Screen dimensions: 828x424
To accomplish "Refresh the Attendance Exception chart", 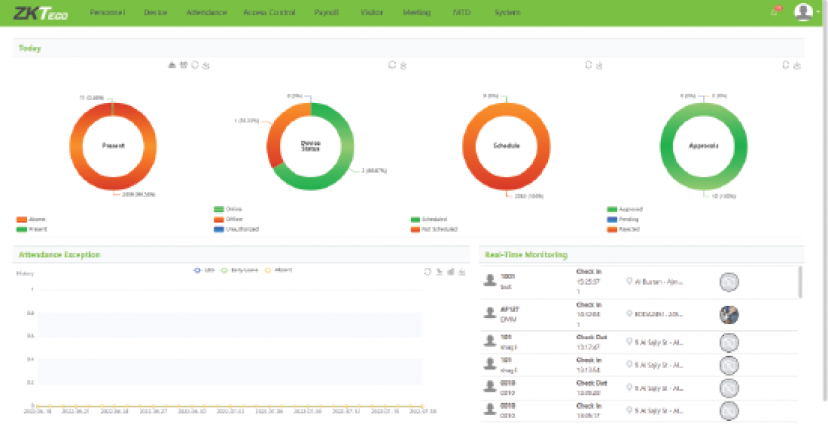I will point(427,271).
